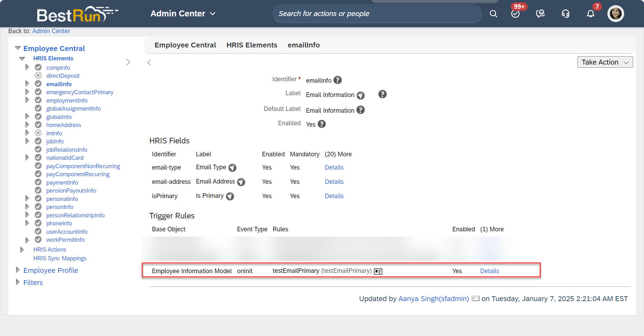The image size is (644, 336).
Task: Click the BestRun logo
Action: pyautogui.click(x=77, y=14)
